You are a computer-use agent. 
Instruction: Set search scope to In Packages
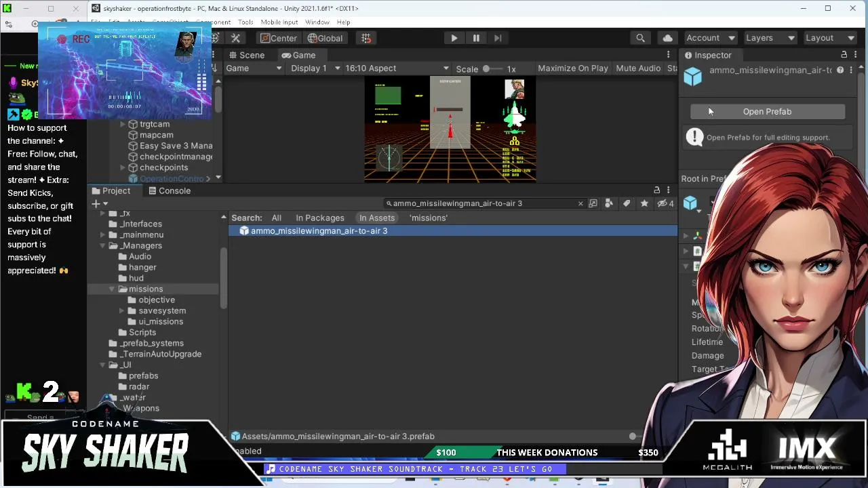320,218
